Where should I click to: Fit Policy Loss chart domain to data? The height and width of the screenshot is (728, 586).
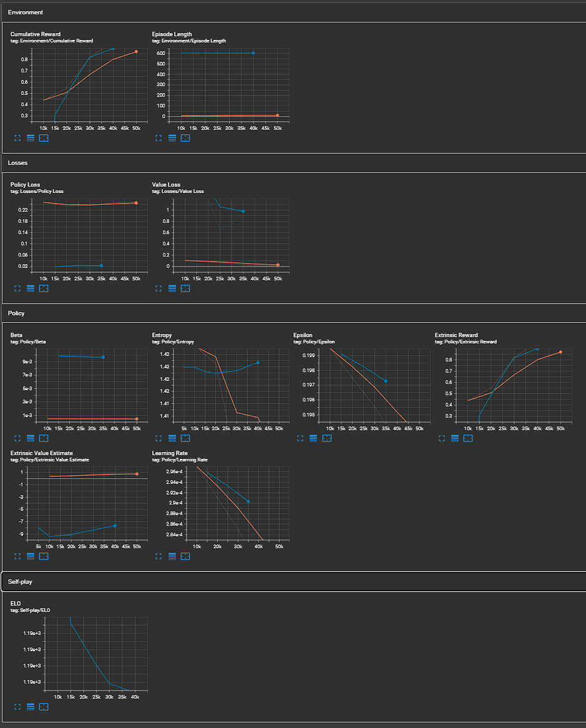pyautogui.click(x=44, y=288)
